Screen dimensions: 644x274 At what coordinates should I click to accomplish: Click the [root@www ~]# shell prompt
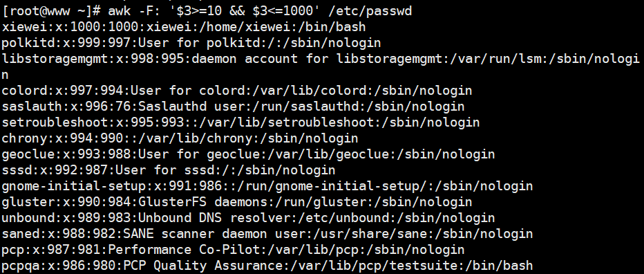click(x=51, y=11)
